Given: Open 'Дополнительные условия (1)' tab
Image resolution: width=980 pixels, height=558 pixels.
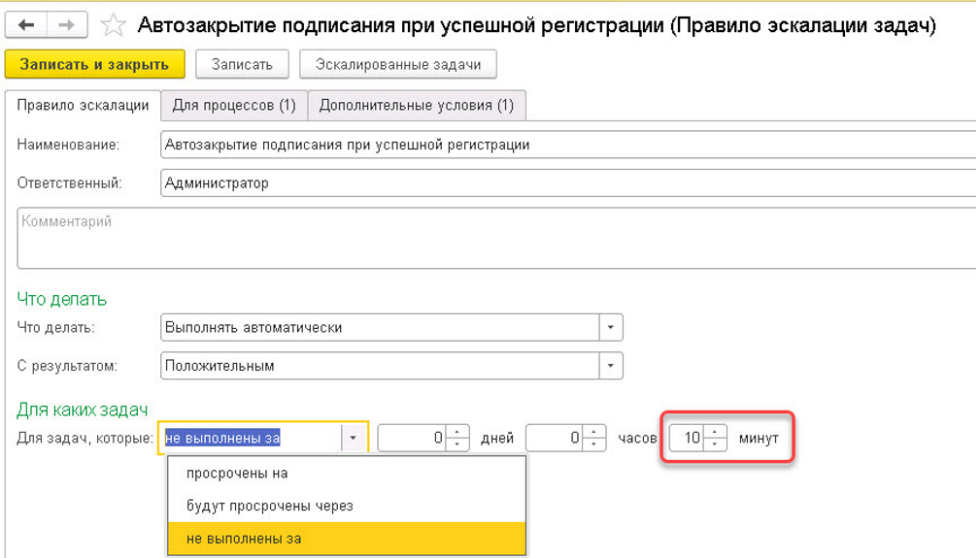Looking at the screenshot, I should click(417, 105).
